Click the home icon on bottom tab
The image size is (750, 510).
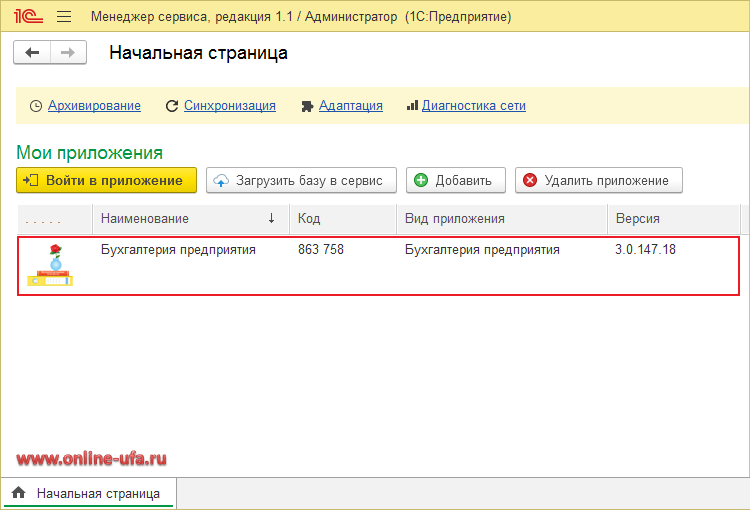19,492
